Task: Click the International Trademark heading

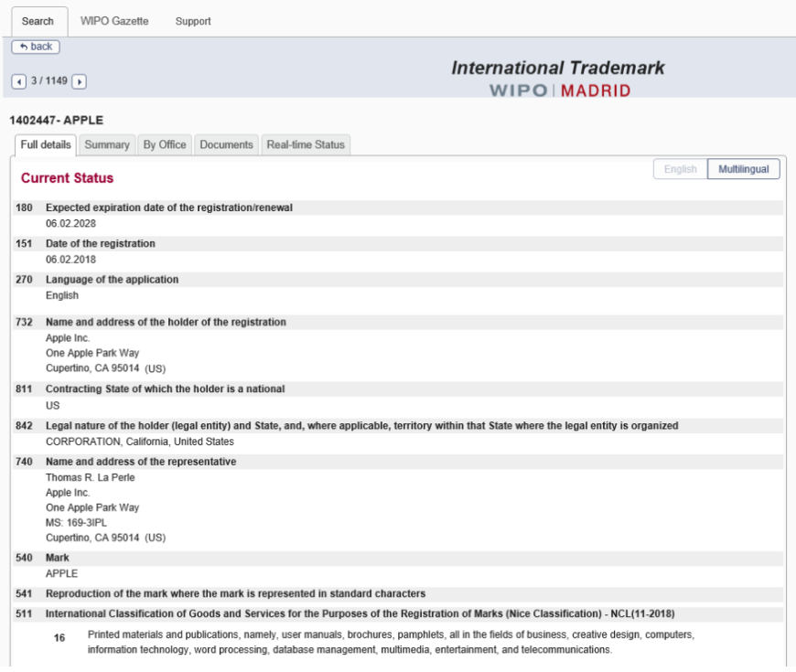Action: (x=558, y=68)
